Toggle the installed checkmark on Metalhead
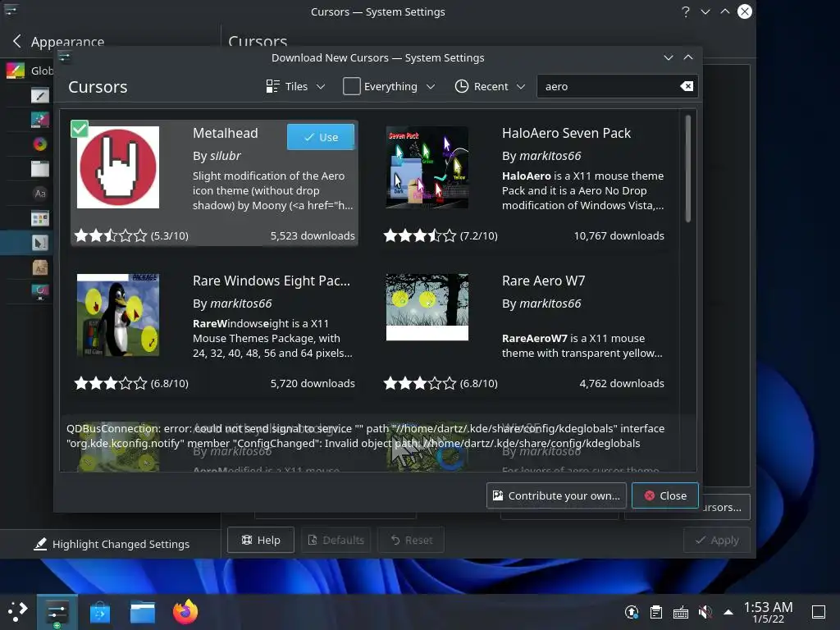Image resolution: width=840 pixels, height=630 pixels. (x=80, y=129)
